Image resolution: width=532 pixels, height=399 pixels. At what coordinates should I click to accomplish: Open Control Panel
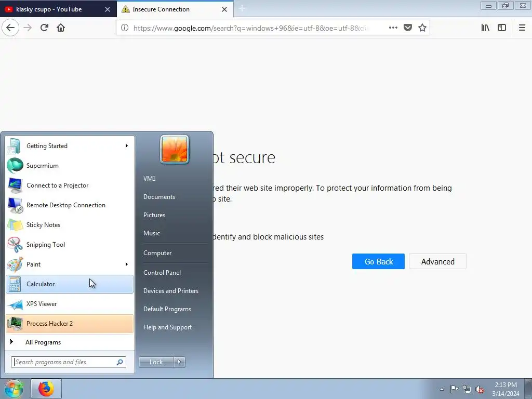pyautogui.click(x=162, y=272)
